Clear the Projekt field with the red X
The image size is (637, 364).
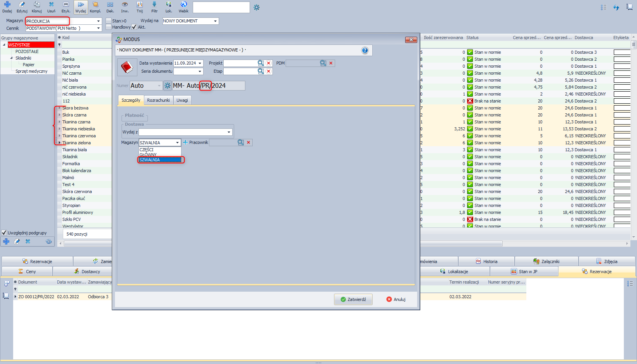click(269, 63)
